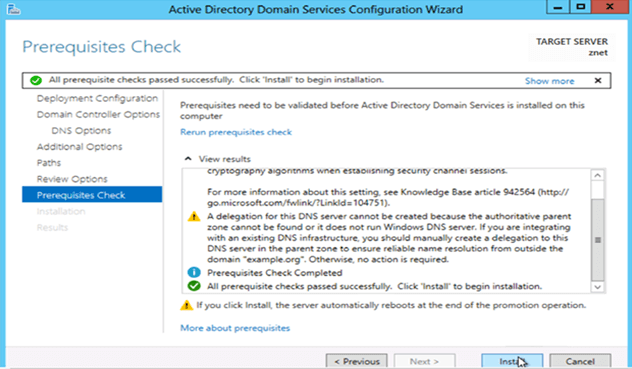Select the Prerequisites Check step
The width and height of the screenshot is (632, 369).
(x=92, y=195)
